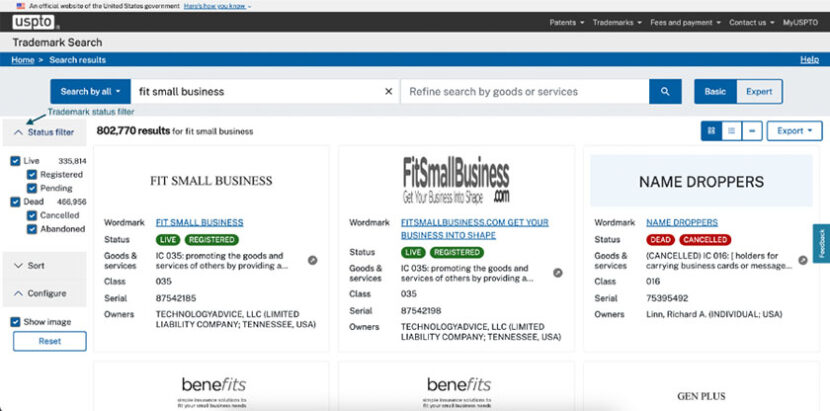Uncheck the Registered checkbox
The height and width of the screenshot is (411, 830).
[32, 174]
